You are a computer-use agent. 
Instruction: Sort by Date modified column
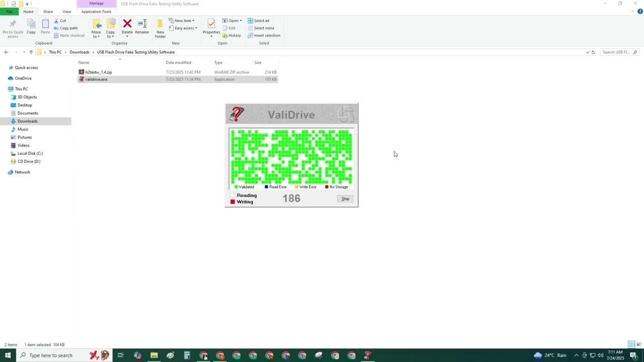pos(189,62)
